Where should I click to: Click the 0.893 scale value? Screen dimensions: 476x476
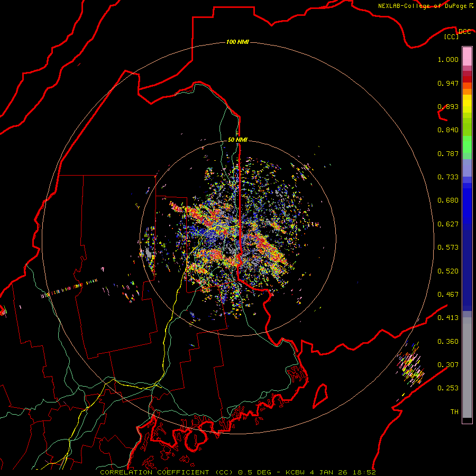coord(448,106)
